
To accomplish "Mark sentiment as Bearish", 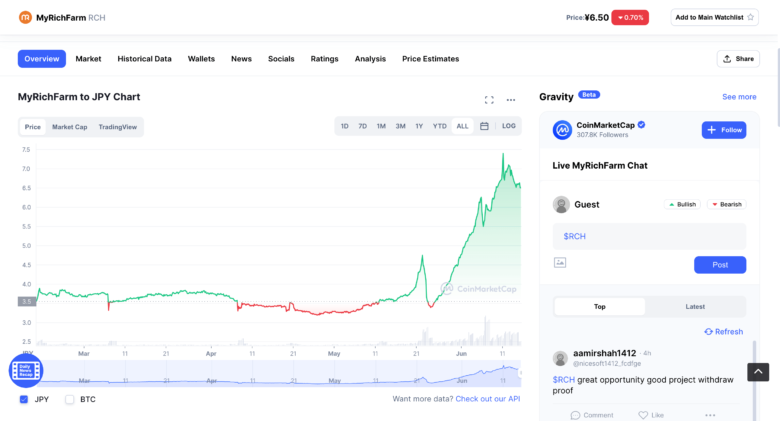I will click(x=727, y=205).
